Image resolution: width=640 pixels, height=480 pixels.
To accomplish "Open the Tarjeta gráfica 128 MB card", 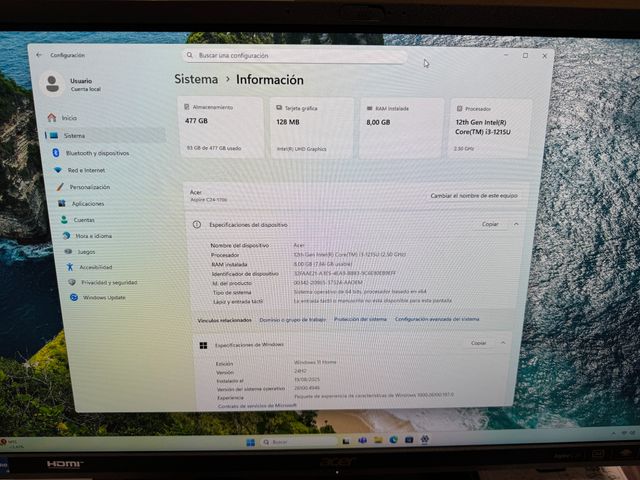I will (x=312, y=128).
